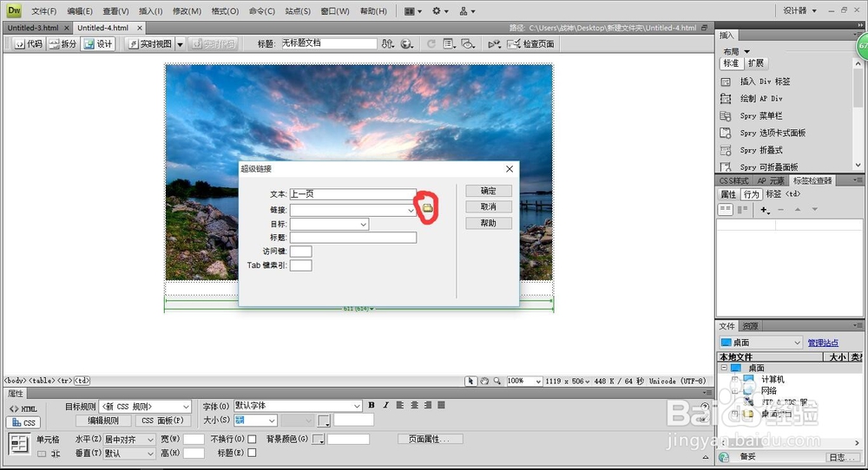Pick a cell background color swatch

[319, 439]
